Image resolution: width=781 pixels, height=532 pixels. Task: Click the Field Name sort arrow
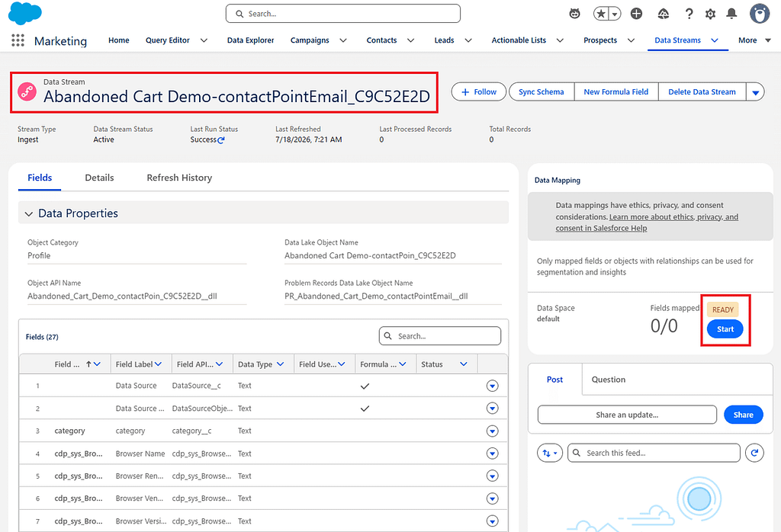click(x=88, y=364)
